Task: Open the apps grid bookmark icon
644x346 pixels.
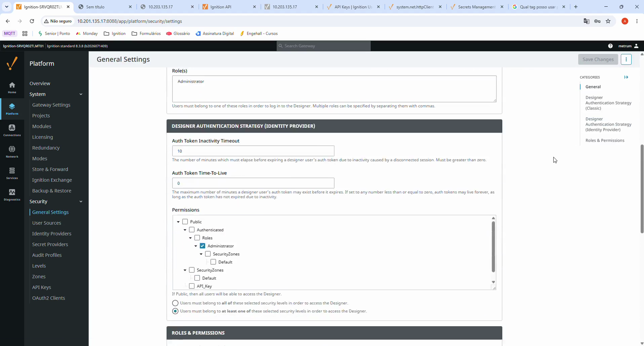Action: [x=25, y=34]
